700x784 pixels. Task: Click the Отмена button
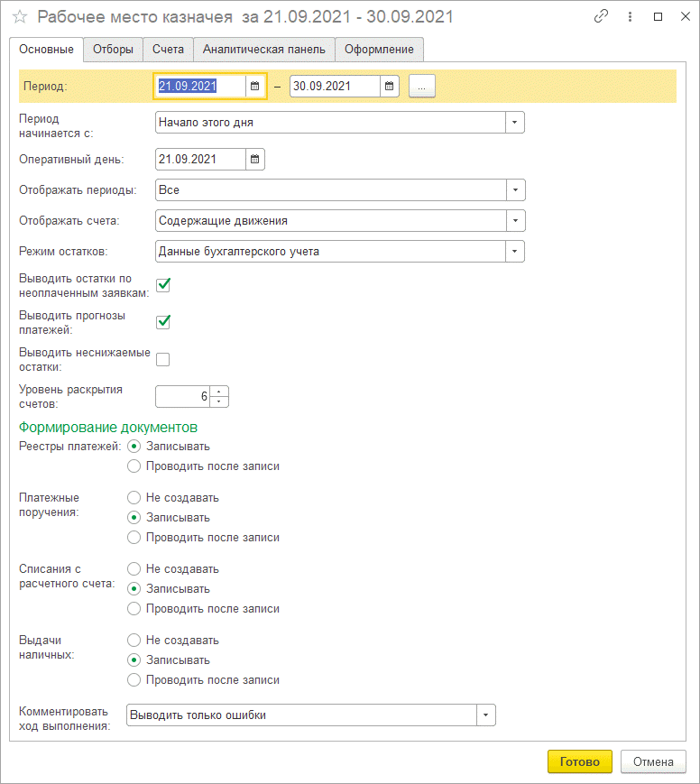click(x=653, y=761)
